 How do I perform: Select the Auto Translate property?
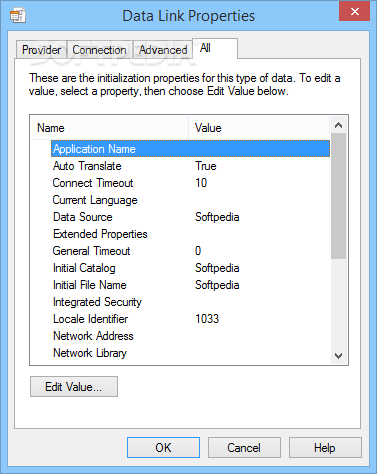pyautogui.click(x=87, y=166)
